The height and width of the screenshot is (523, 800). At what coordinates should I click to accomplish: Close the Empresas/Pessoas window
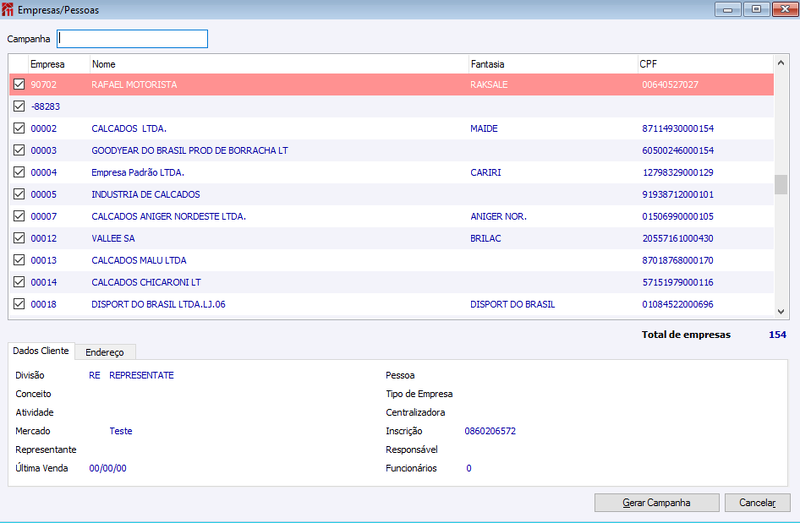click(x=785, y=9)
